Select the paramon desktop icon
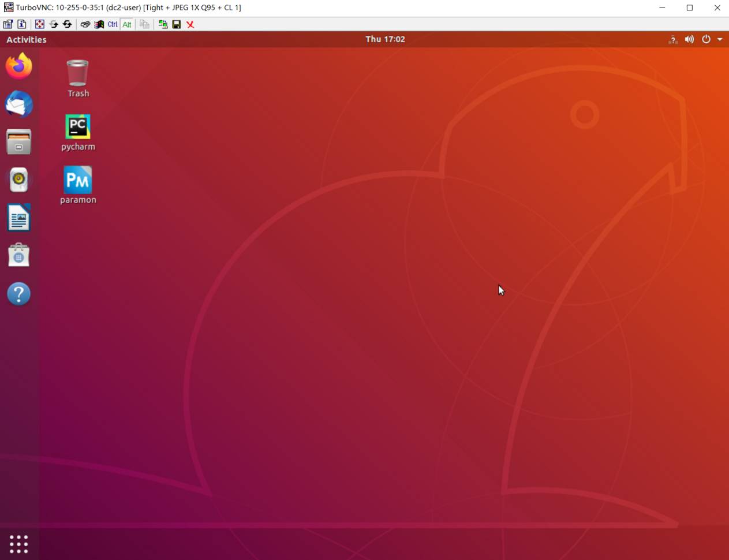This screenshot has height=560, width=729. pyautogui.click(x=78, y=185)
